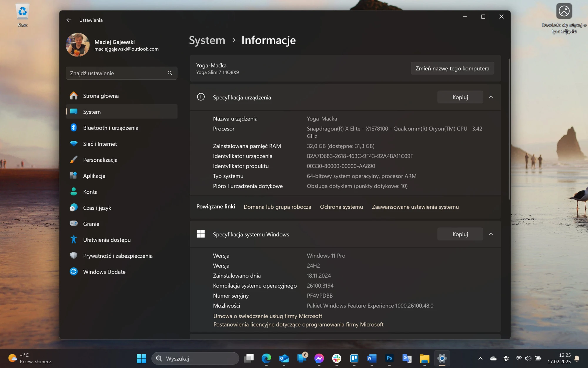Click the Wi-Fi tray icon
Viewport: 588px width, 368px height.
(519, 358)
